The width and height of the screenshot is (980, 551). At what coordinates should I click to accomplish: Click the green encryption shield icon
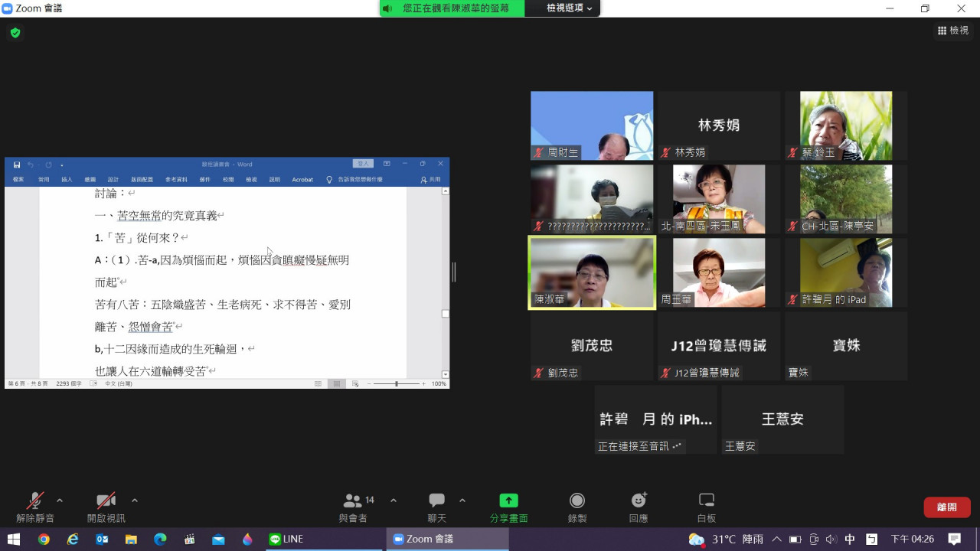15,33
